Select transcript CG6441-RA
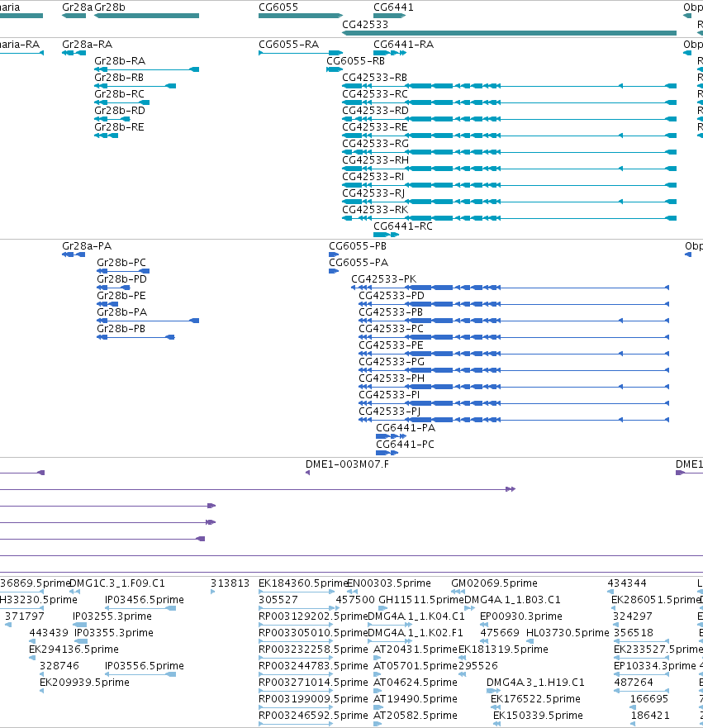 click(390, 53)
